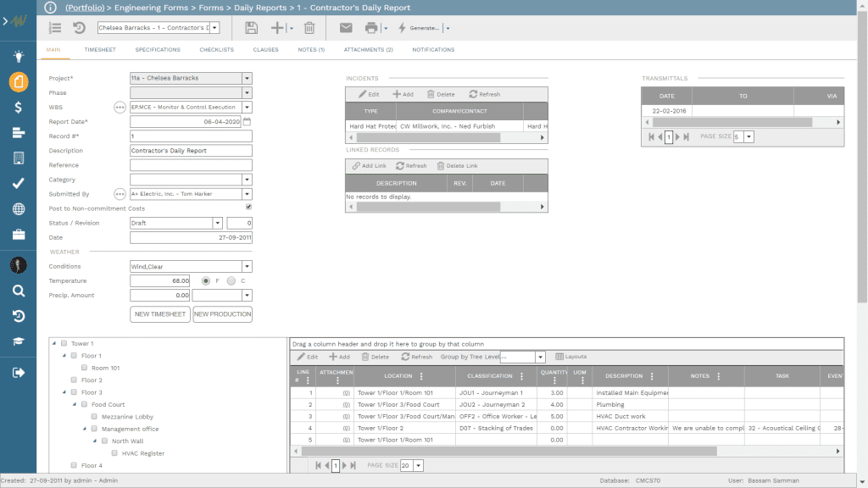The height and width of the screenshot is (488, 868).
Task: Check the Room 101 tree checkbox
Action: [85, 368]
